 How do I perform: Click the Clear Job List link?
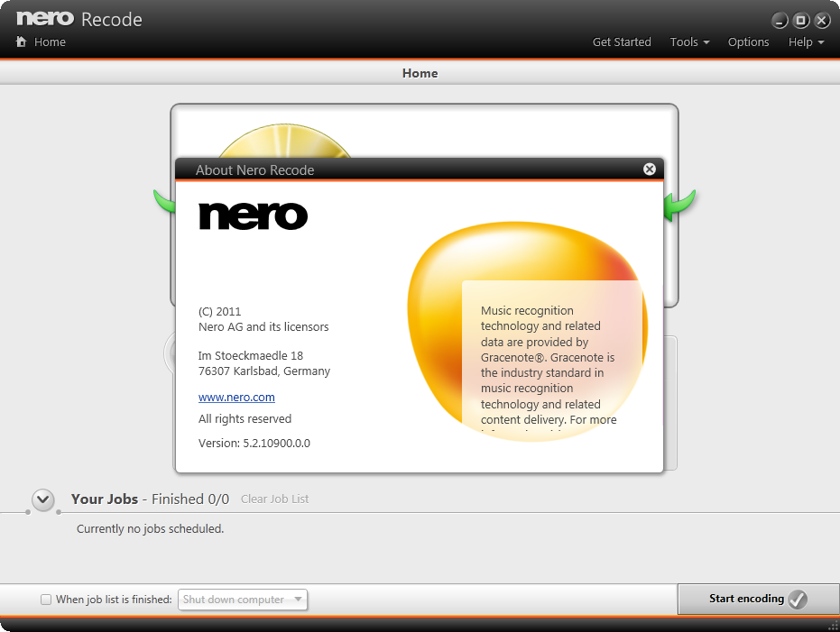click(x=274, y=499)
